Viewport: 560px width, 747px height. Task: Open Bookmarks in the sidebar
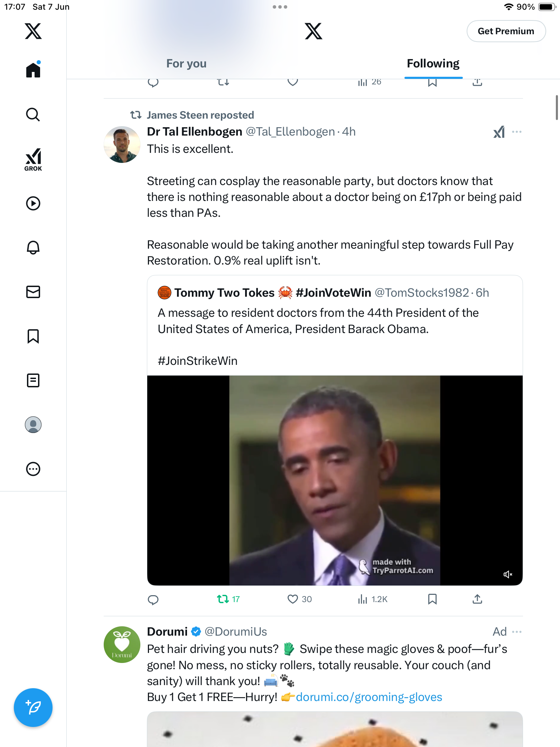click(x=33, y=336)
